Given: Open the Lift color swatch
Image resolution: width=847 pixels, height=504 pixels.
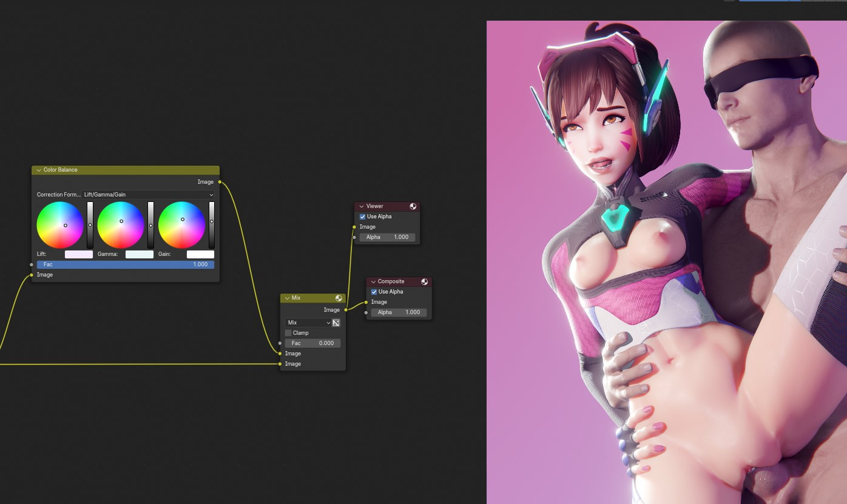Looking at the screenshot, I should 79,254.
